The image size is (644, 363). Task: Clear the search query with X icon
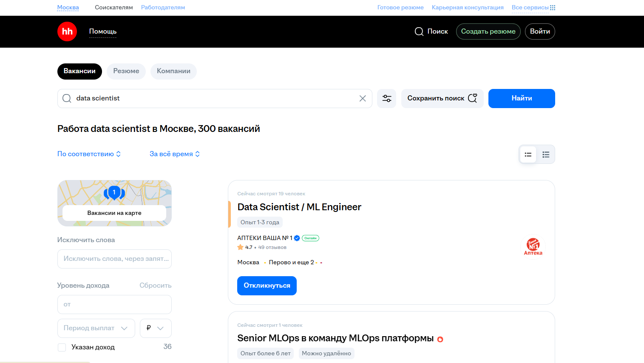363,98
